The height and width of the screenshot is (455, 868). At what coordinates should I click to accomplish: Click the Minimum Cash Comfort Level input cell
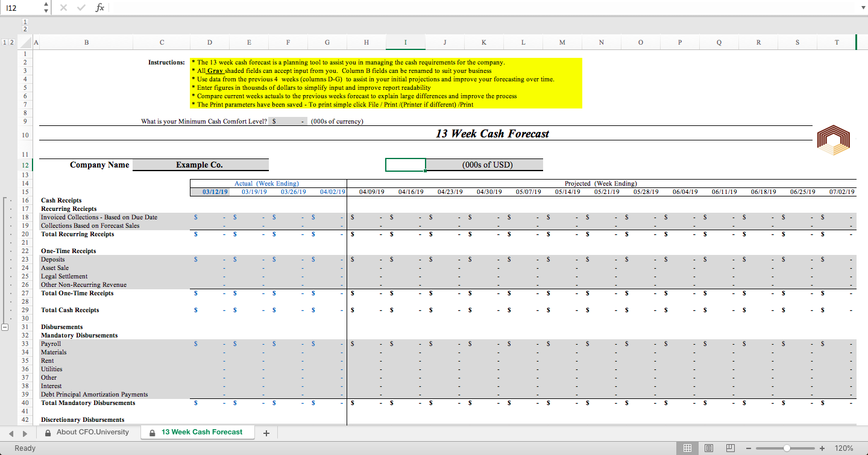point(288,121)
